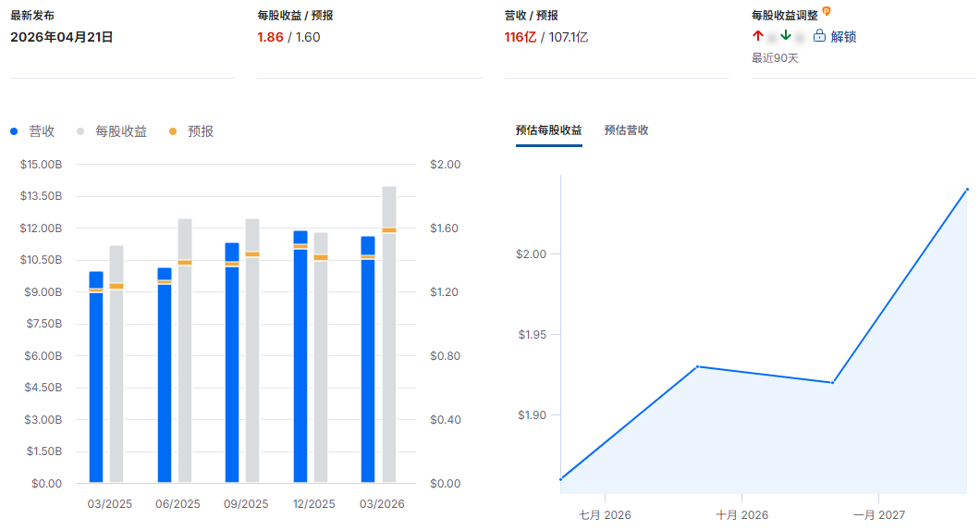Click the orange pro badge next to 每股收益调整
Image resolution: width=980 pixels, height=531 pixels.
pyautogui.click(x=827, y=11)
